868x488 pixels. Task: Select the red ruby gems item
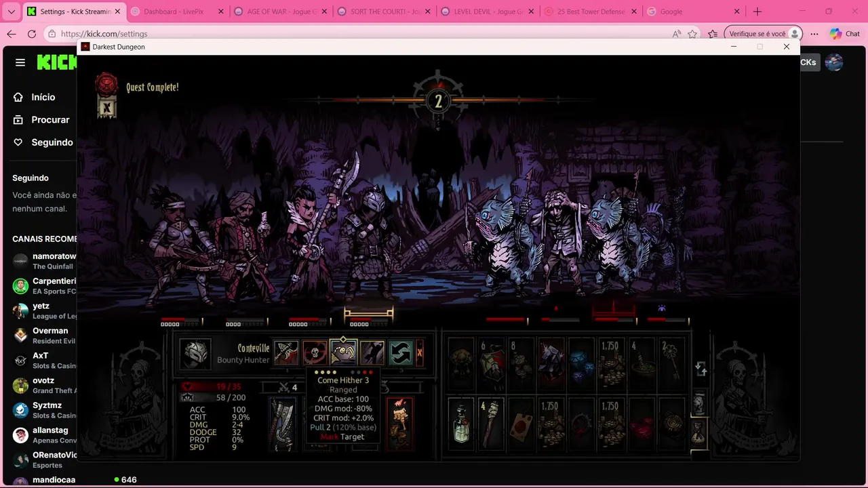[x=640, y=424]
